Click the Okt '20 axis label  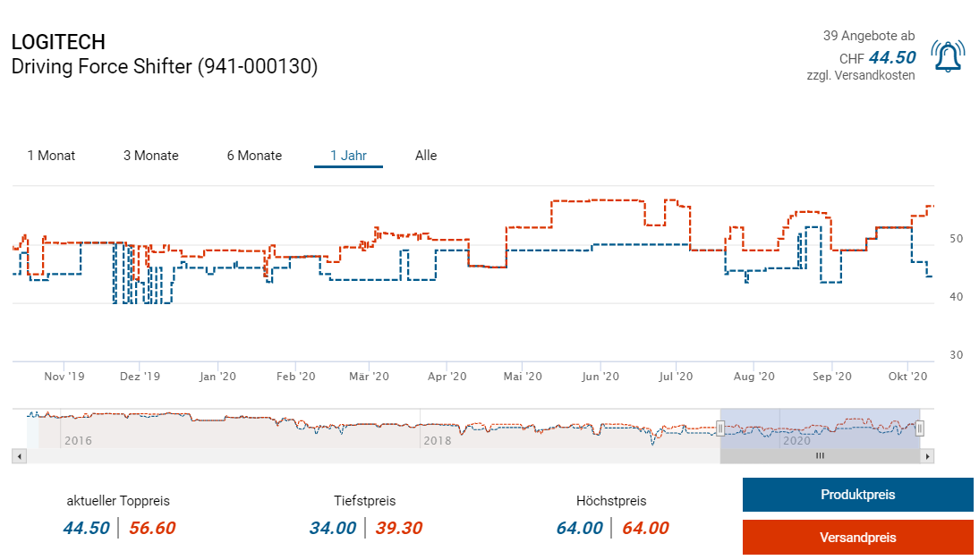pos(907,377)
